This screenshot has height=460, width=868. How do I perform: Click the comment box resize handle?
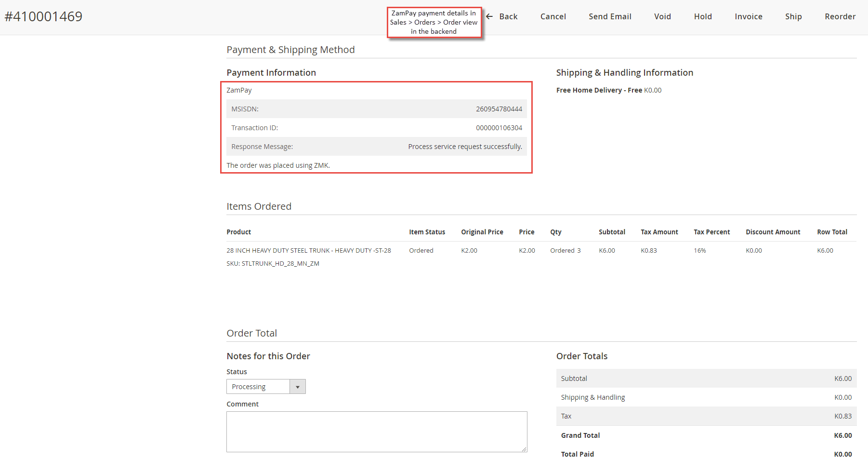(524, 449)
